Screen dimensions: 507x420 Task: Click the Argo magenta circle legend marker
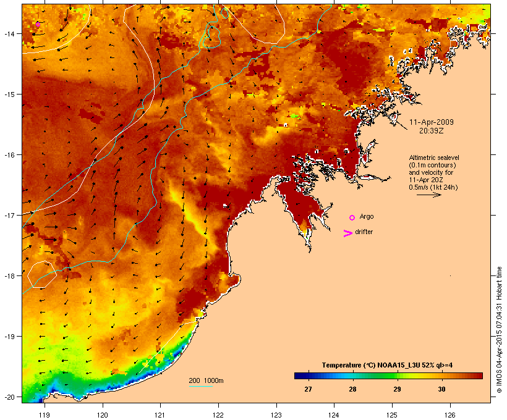pos(352,218)
